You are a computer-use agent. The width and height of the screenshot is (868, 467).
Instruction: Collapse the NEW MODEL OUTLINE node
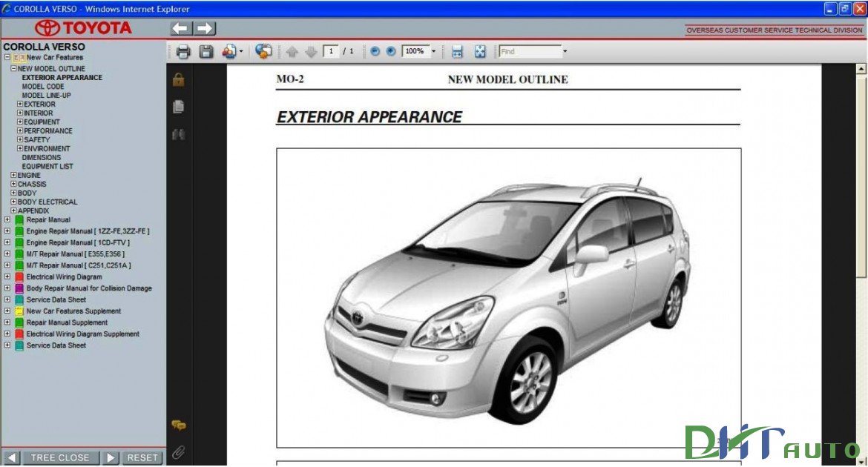pyautogui.click(x=14, y=69)
